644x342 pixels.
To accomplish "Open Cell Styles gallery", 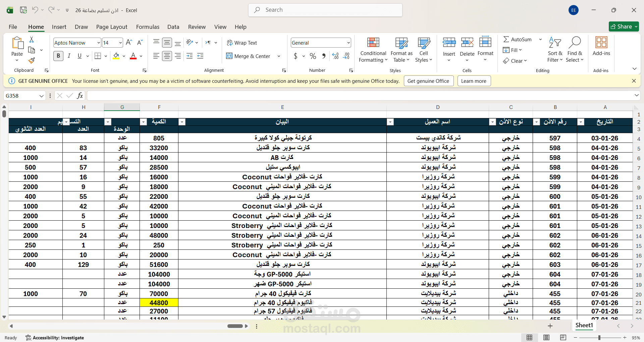I will (424, 50).
